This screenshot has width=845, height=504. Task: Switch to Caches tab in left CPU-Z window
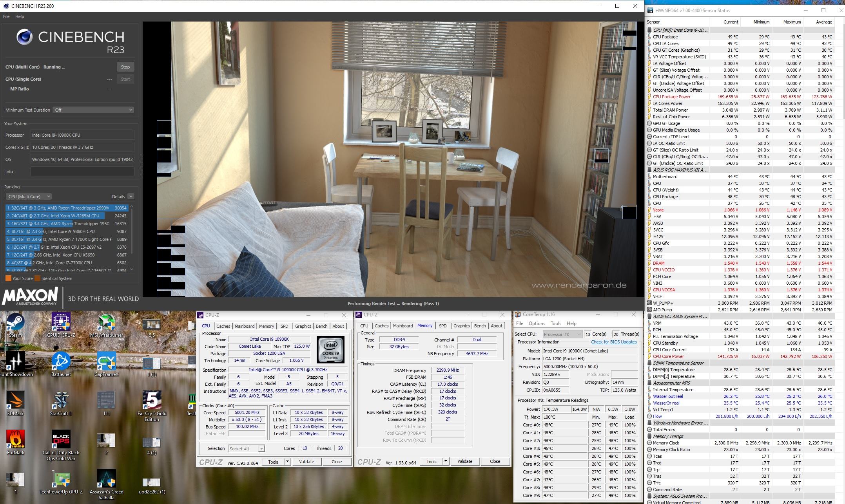(223, 326)
